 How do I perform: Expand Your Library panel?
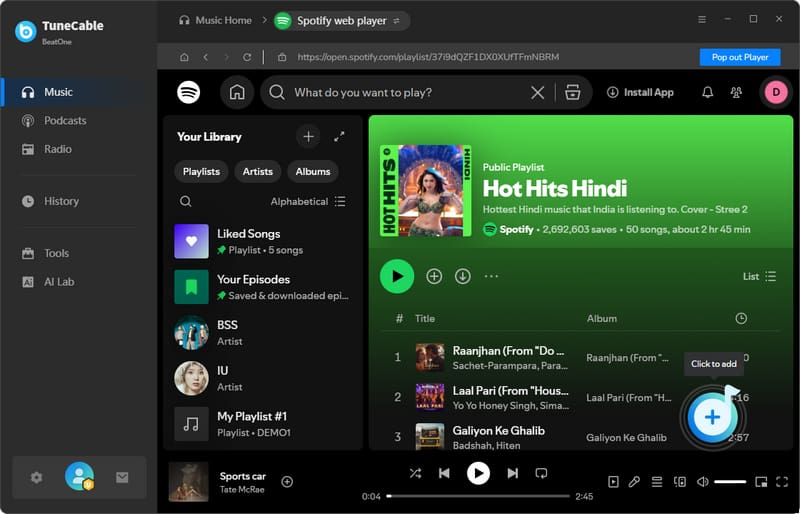tap(339, 137)
